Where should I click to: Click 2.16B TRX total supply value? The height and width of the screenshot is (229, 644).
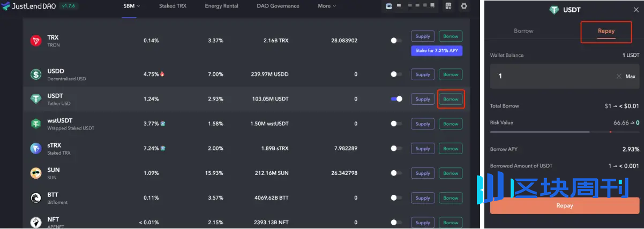point(276,41)
